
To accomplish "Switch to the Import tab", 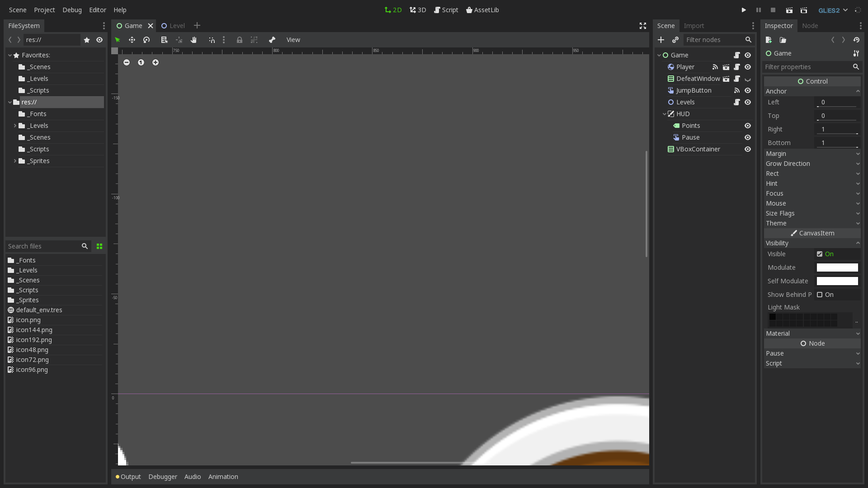I will click(693, 26).
